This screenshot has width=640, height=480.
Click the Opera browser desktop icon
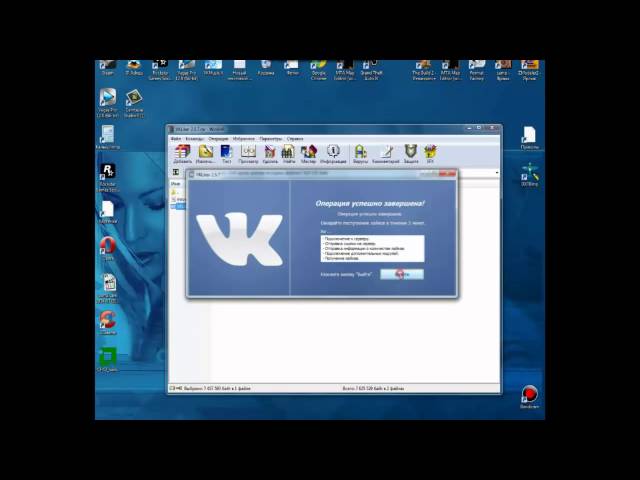coord(108,248)
